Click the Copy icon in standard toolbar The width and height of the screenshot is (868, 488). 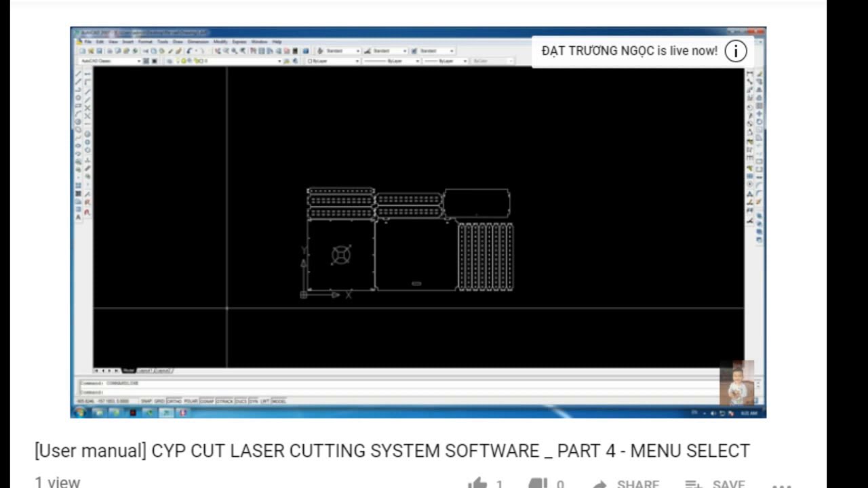point(154,51)
